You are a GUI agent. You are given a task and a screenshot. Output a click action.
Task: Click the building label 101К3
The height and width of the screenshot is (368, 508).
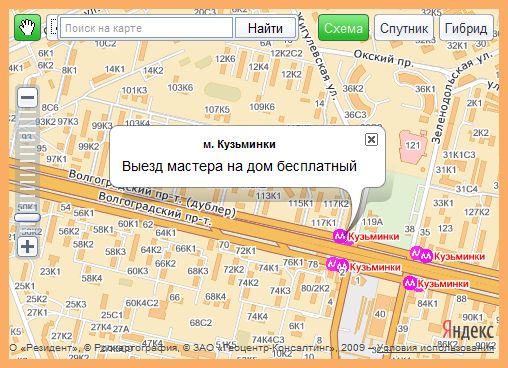pyautogui.click(x=134, y=90)
